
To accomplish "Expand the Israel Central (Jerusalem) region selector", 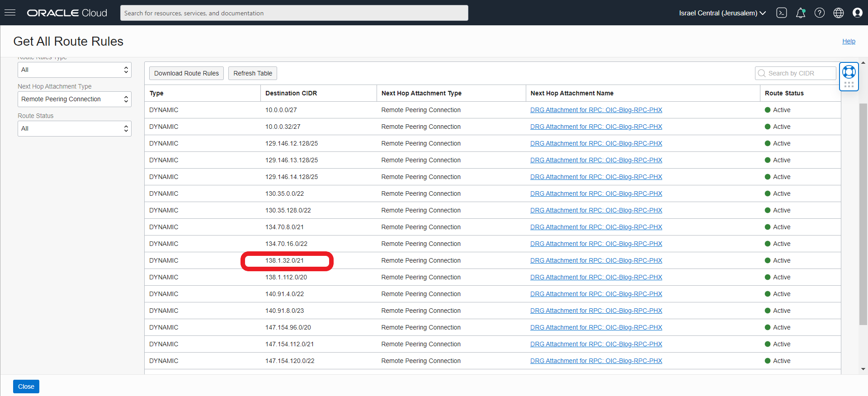I will (722, 13).
